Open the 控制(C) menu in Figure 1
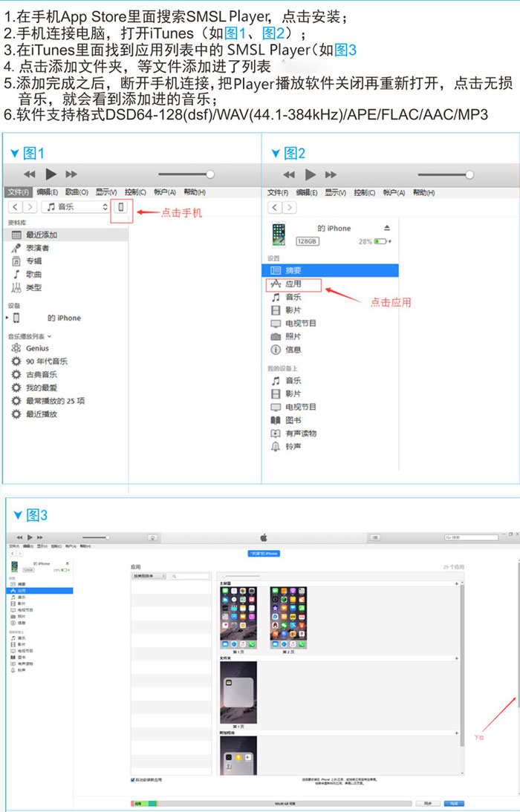Screen dimensions: 520x812 135,192
